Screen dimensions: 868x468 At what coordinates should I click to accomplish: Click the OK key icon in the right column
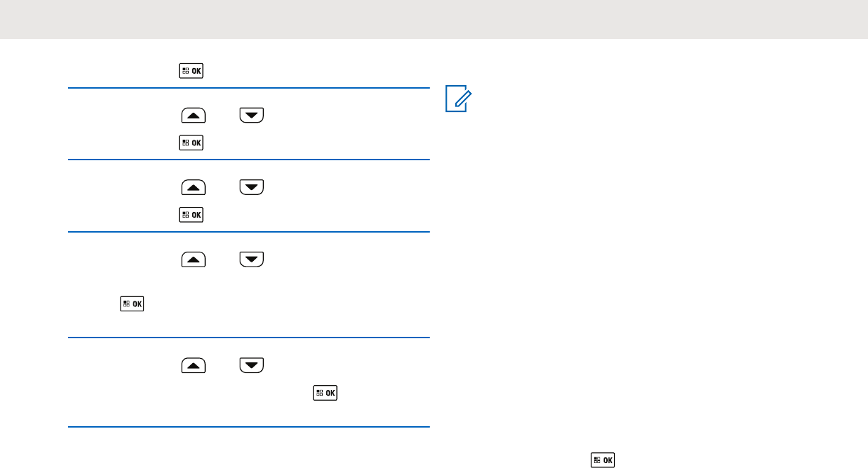coord(602,460)
